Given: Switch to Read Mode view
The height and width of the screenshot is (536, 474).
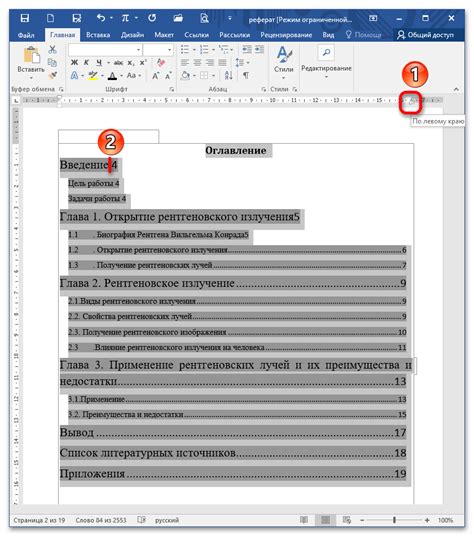Looking at the screenshot, I should point(304,520).
